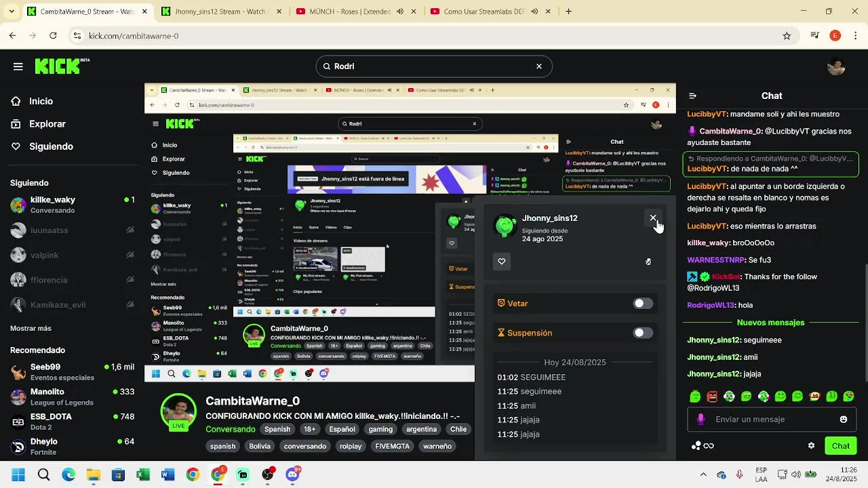Click the muted microphone icon on user card
This screenshot has height=488, width=868.
[648, 262]
